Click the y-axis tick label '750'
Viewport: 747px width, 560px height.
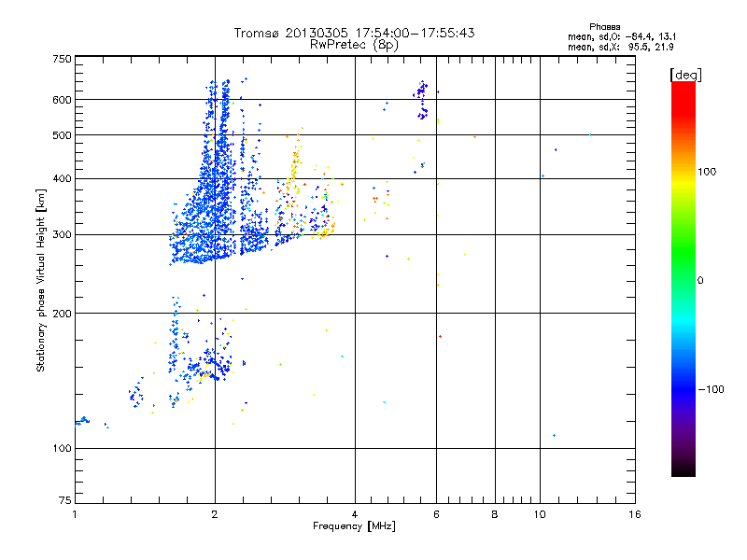(x=62, y=59)
